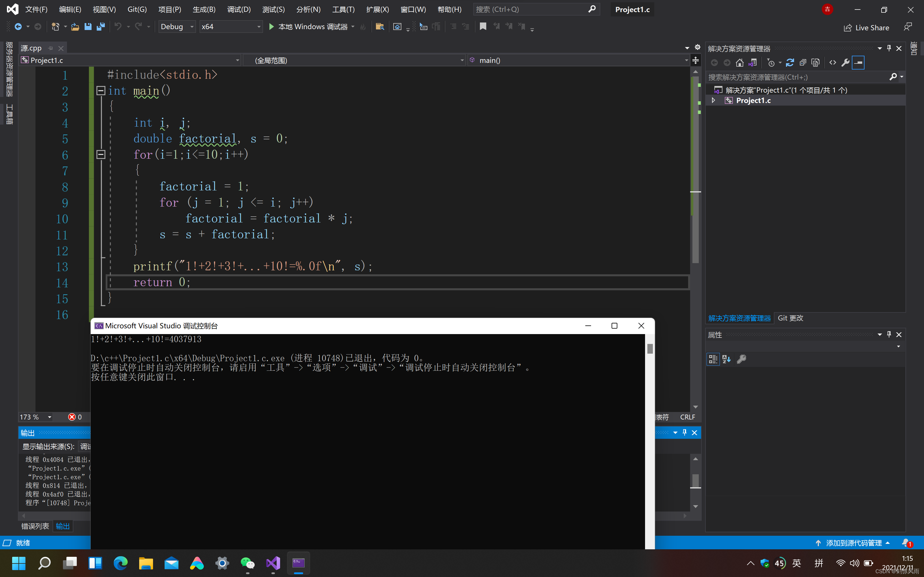Open the 调试(D) menu
The width and height of the screenshot is (924, 577).
(239, 9)
